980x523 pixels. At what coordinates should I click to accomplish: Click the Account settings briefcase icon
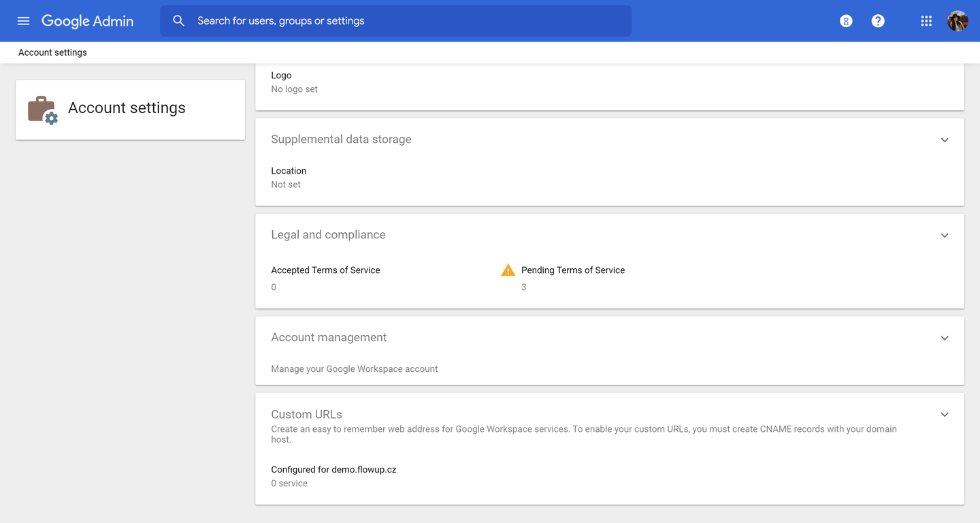(x=43, y=110)
